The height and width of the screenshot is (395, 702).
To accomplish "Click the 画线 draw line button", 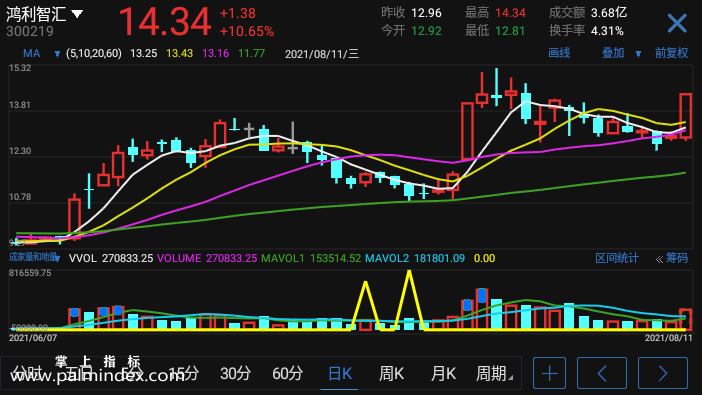I will (x=559, y=53).
